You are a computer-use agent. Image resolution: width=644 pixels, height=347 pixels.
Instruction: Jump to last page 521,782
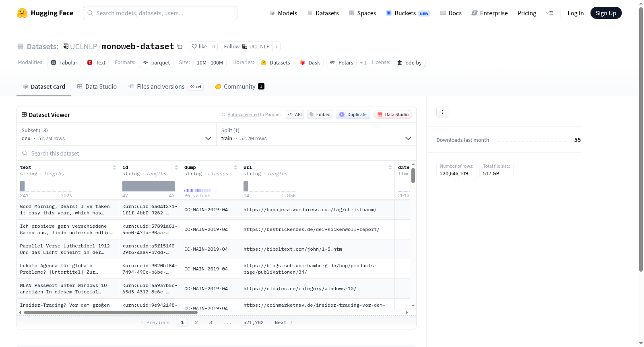pyautogui.click(x=254, y=323)
